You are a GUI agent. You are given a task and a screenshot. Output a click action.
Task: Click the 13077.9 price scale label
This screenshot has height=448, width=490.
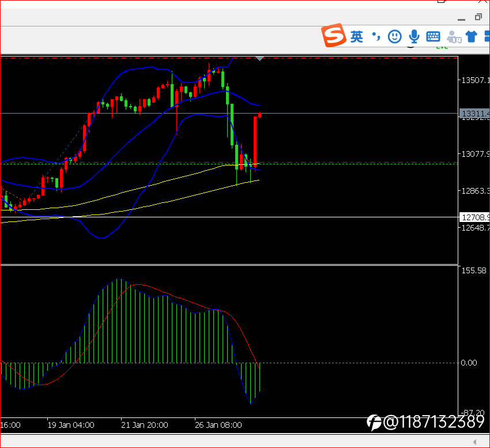pyautogui.click(x=476, y=154)
